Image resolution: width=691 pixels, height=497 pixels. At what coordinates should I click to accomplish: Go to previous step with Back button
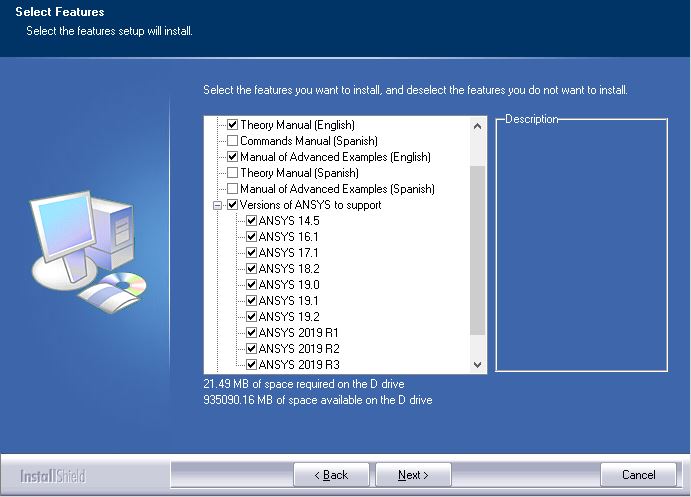click(331, 475)
